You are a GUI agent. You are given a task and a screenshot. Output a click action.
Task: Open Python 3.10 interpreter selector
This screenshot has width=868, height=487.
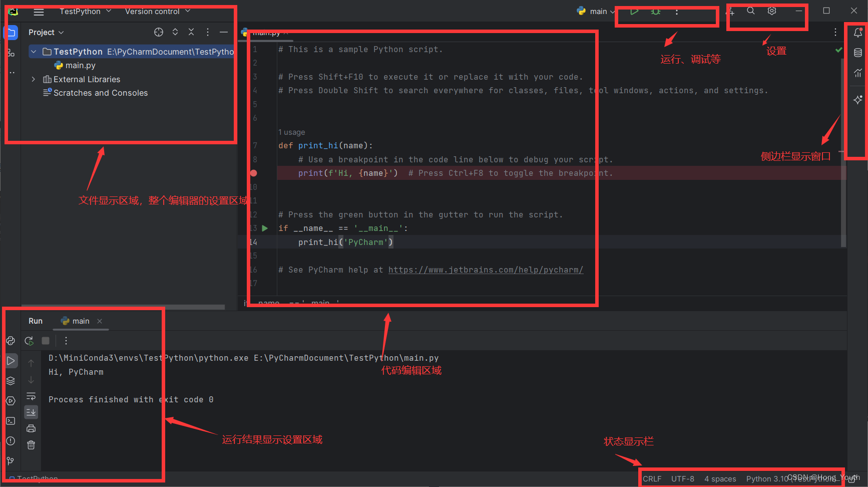click(791, 479)
